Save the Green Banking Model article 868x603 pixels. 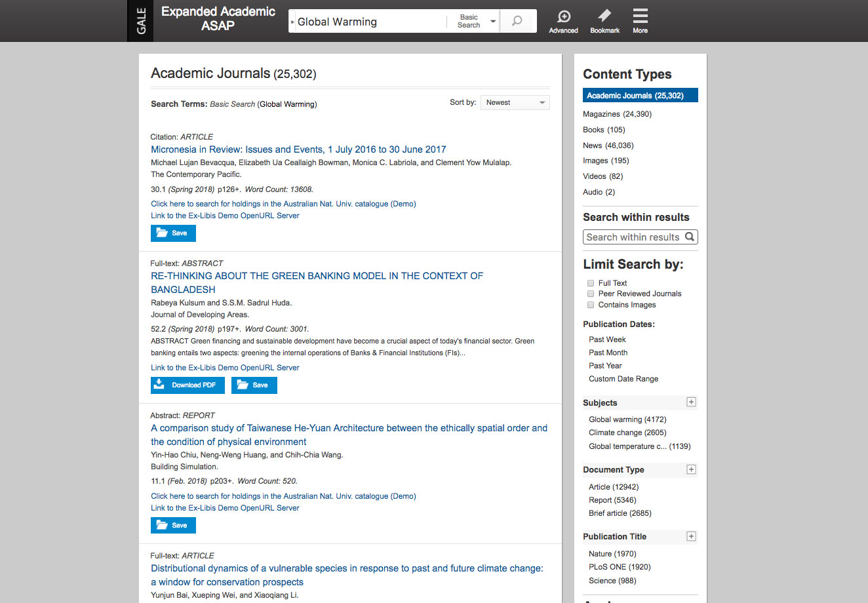[254, 385]
